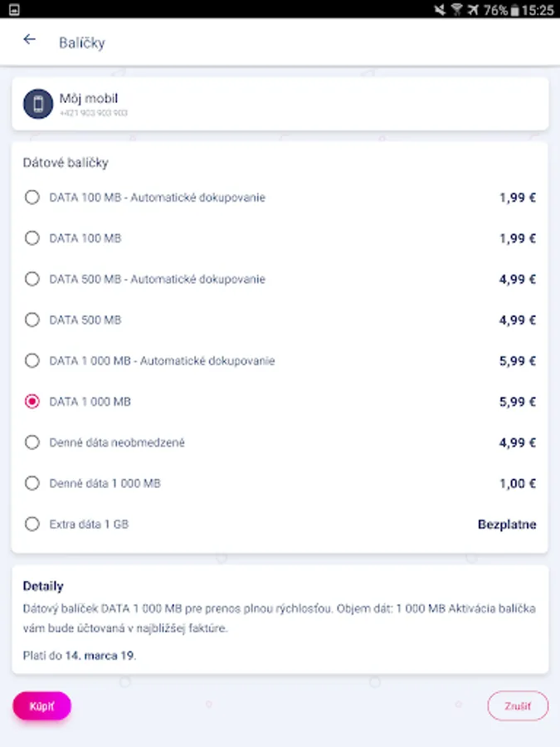Tap the airplane mode status icon
This screenshot has width=560, height=747.
coord(473,10)
